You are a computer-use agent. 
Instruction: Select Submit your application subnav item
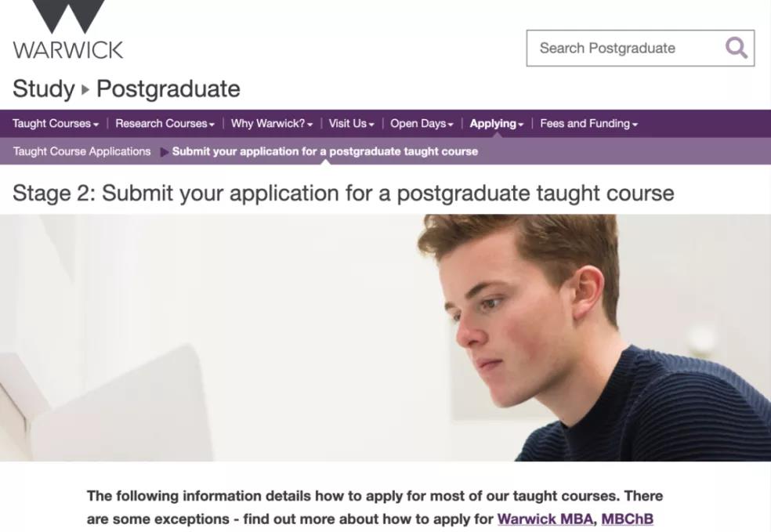click(x=325, y=151)
